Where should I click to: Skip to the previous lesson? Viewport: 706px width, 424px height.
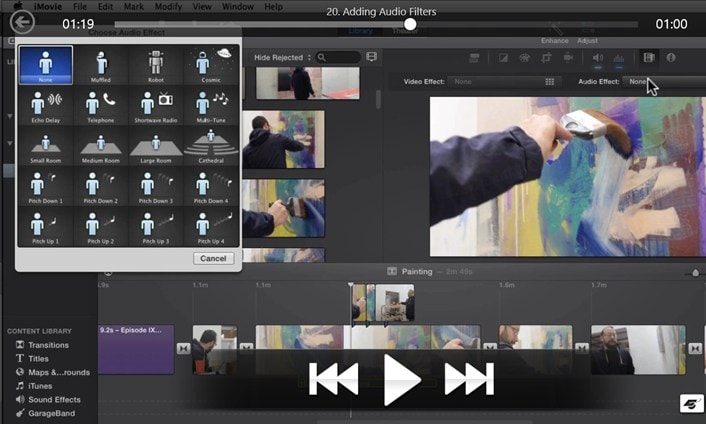pos(334,379)
